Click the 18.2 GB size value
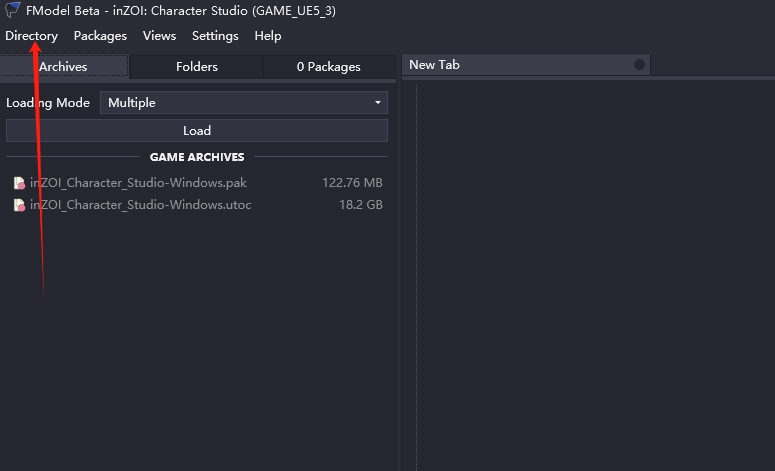775x471 pixels. [361, 205]
